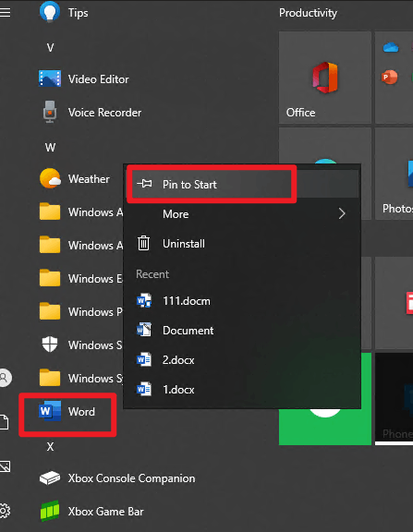Select Uninstall from the context menu
The image size is (413, 532).
pos(241,243)
